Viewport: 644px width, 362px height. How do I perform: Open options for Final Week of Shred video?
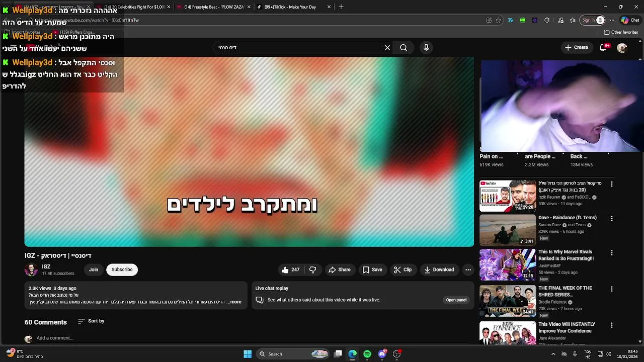click(612, 289)
